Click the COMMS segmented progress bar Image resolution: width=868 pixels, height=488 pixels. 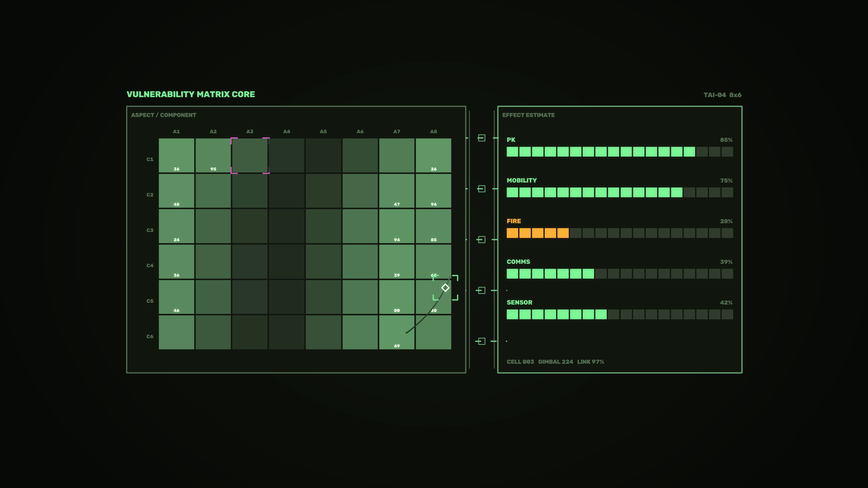620,274
